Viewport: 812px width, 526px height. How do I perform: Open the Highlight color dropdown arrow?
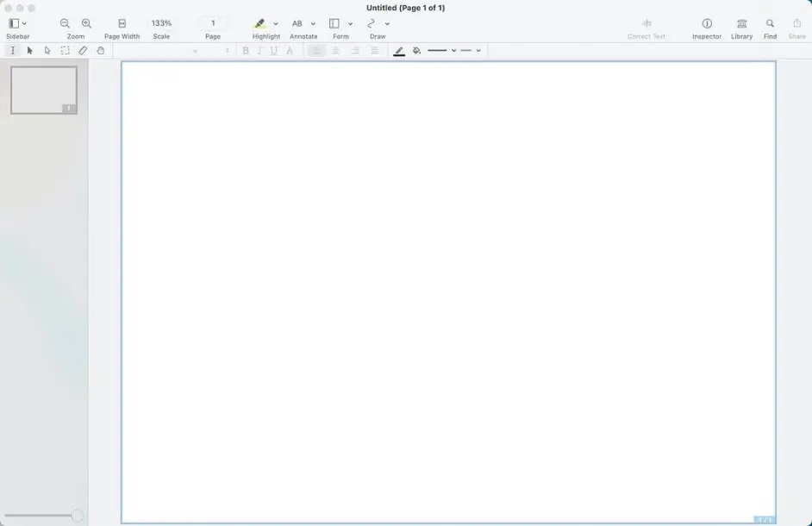coord(276,24)
